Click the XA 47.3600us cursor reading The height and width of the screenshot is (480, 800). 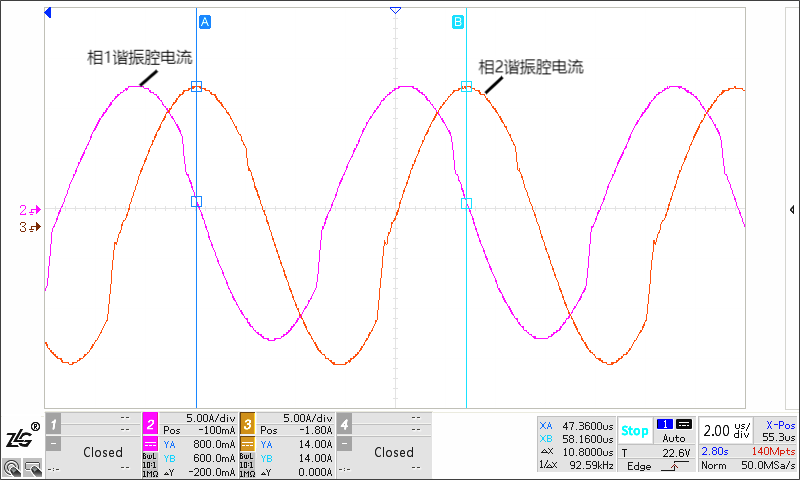pyautogui.click(x=577, y=425)
